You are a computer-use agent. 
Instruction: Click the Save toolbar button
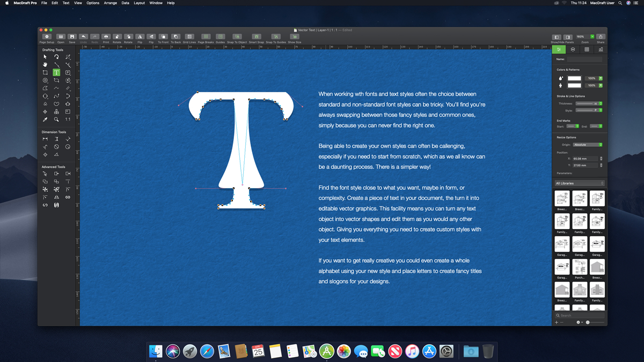(72, 37)
